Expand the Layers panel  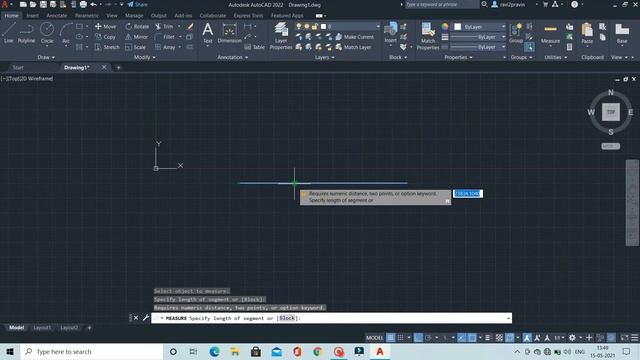point(324,58)
